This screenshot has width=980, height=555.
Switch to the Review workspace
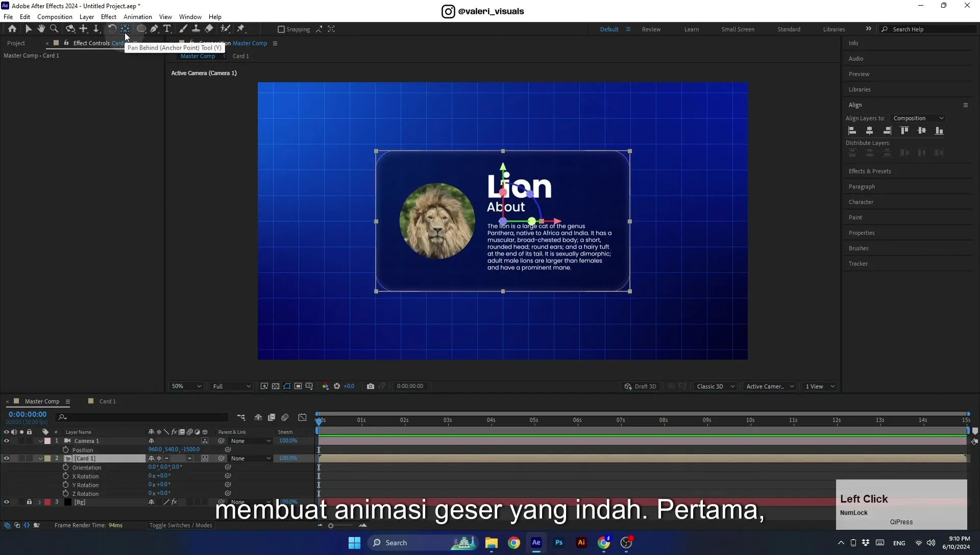pos(651,30)
